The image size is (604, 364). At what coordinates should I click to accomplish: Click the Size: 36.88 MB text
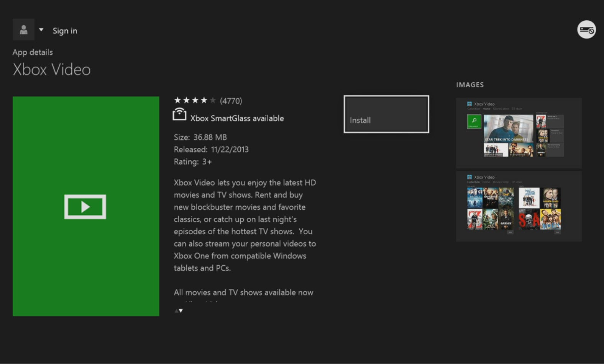tap(200, 137)
